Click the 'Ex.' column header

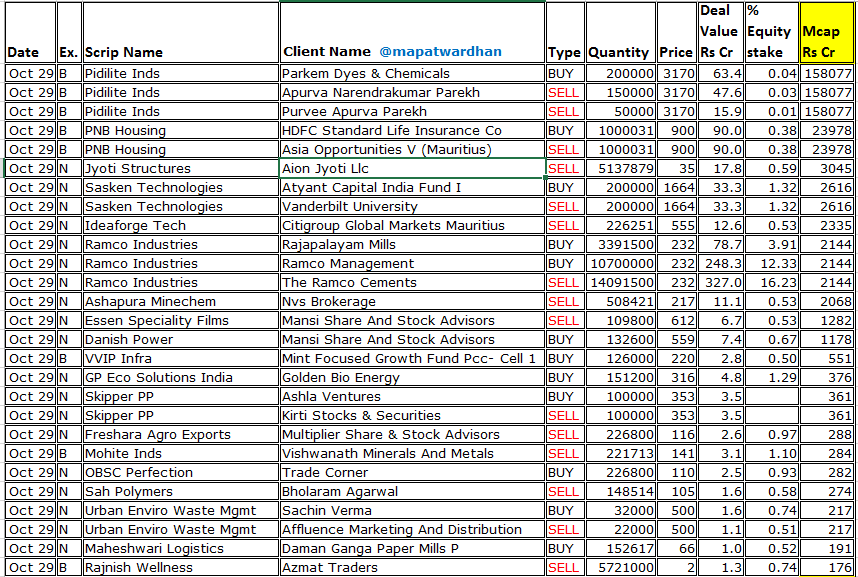coord(69,32)
